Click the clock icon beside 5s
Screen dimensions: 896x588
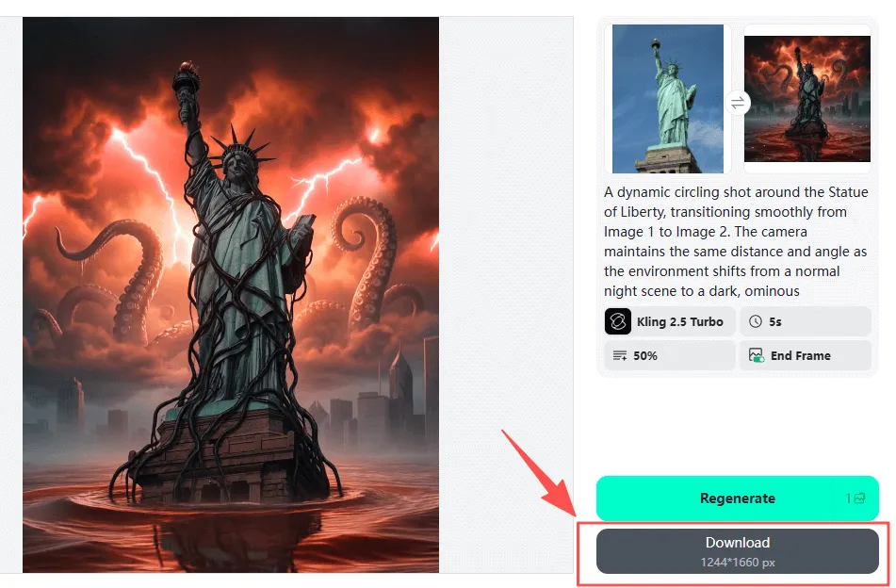tap(756, 321)
